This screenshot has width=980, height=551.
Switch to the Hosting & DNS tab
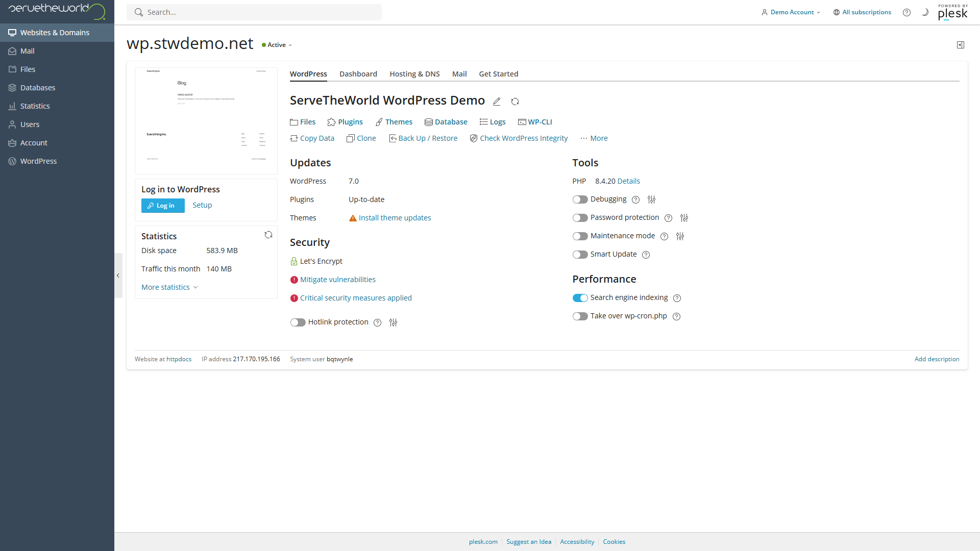[x=414, y=74]
